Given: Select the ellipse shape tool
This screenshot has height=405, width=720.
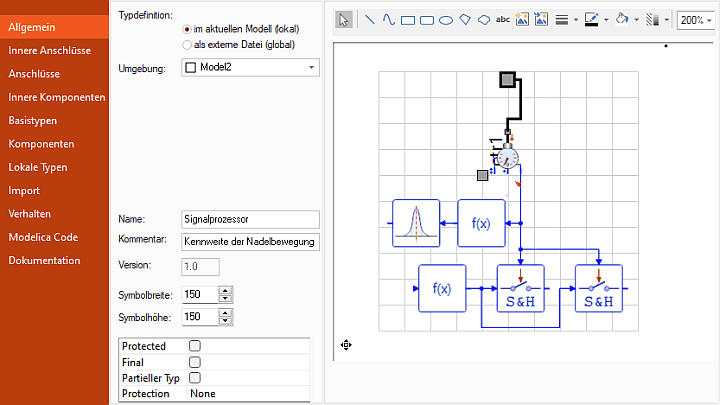Looking at the screenshot, I should pos(446,19).
